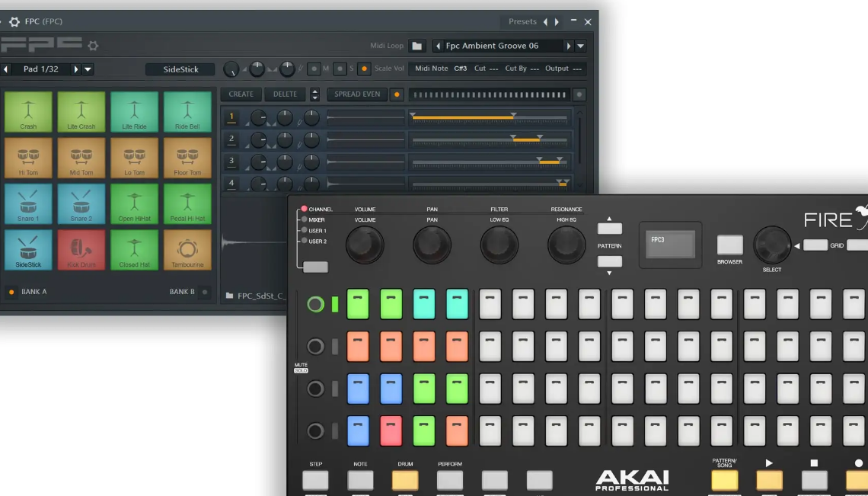Open the pad selector dropdown arrow
Image resolution: width=868 pixels, height=496 pixels.
point(88,69)
